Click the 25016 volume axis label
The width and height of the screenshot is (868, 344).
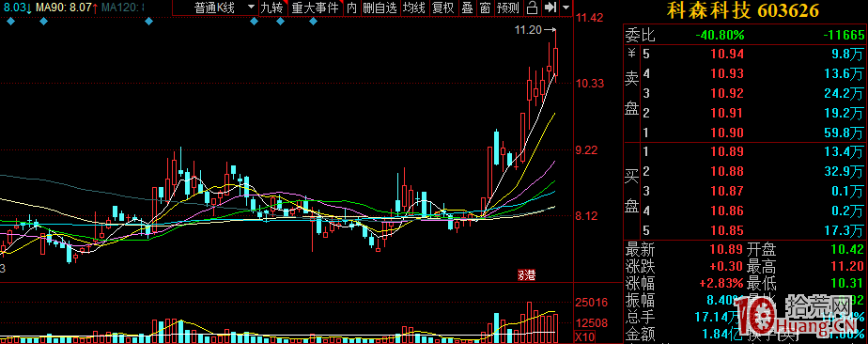click(x=592, y=303)
